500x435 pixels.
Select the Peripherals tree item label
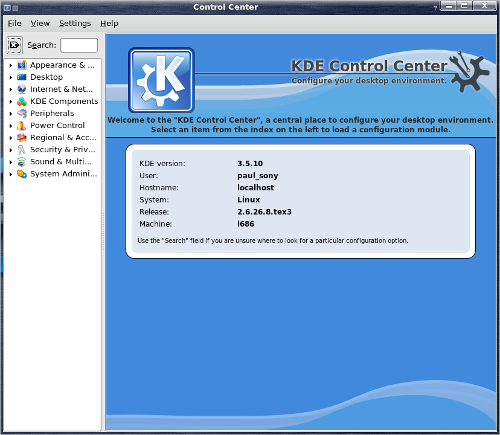tap(52, 113)
